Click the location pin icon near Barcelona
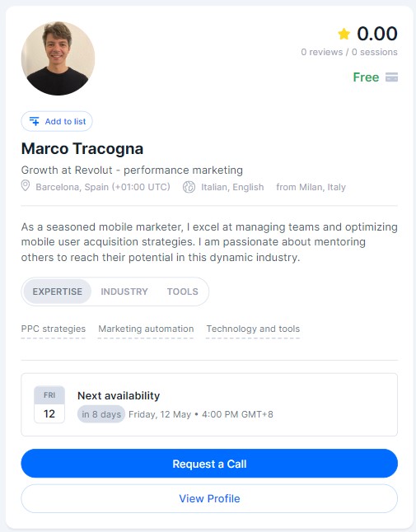The width and height of the screenshot is (416, 532). [26, 186]
